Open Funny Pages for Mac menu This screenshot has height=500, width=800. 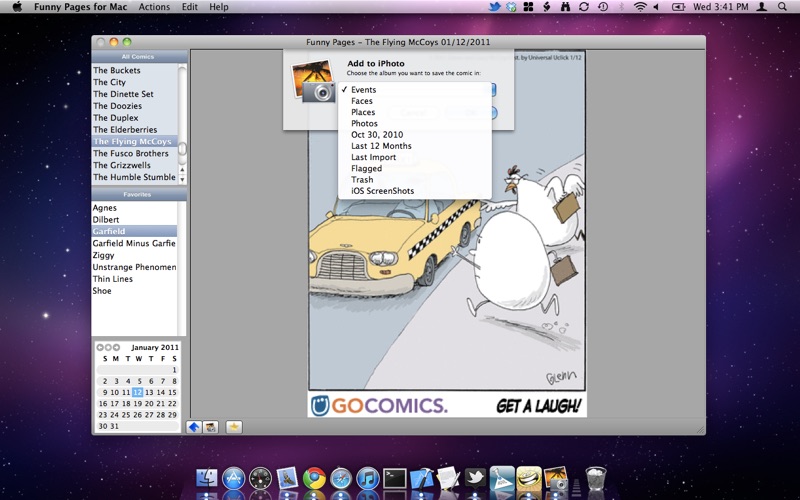click(80, 7)
